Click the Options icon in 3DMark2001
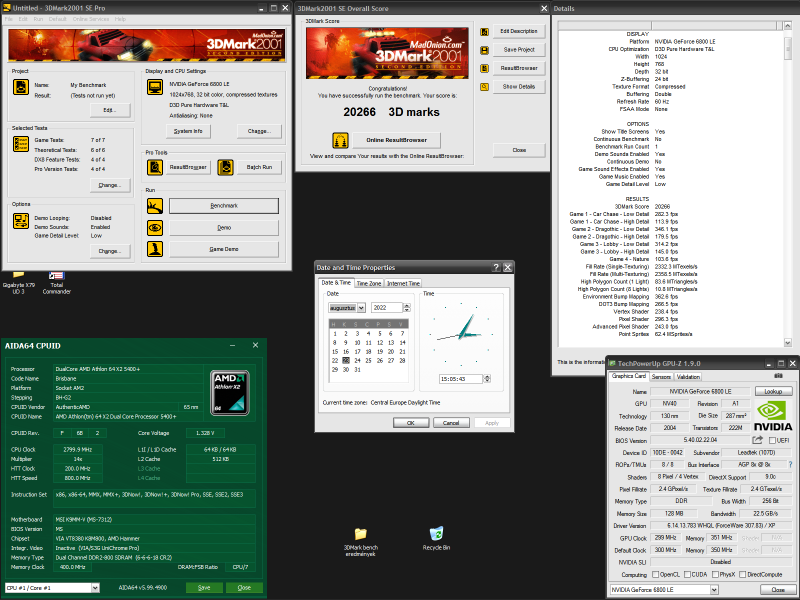Viewport: 800px width, 600px height. (21, 221)
